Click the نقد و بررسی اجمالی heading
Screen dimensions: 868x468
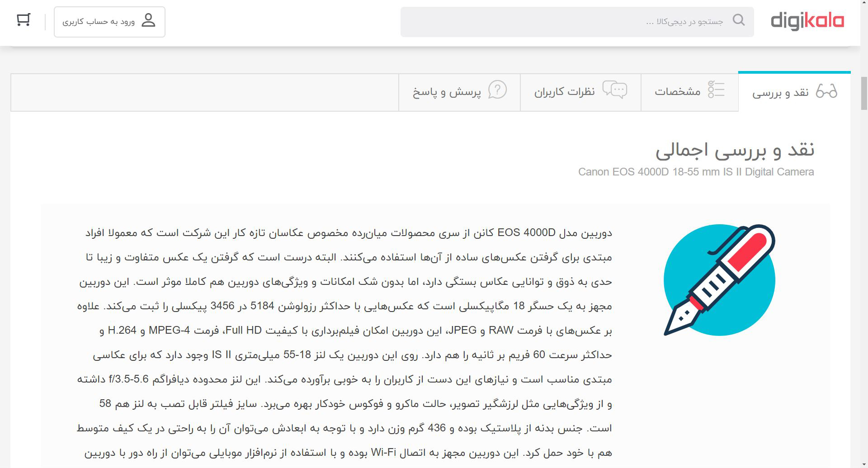(x=735, y=150)
